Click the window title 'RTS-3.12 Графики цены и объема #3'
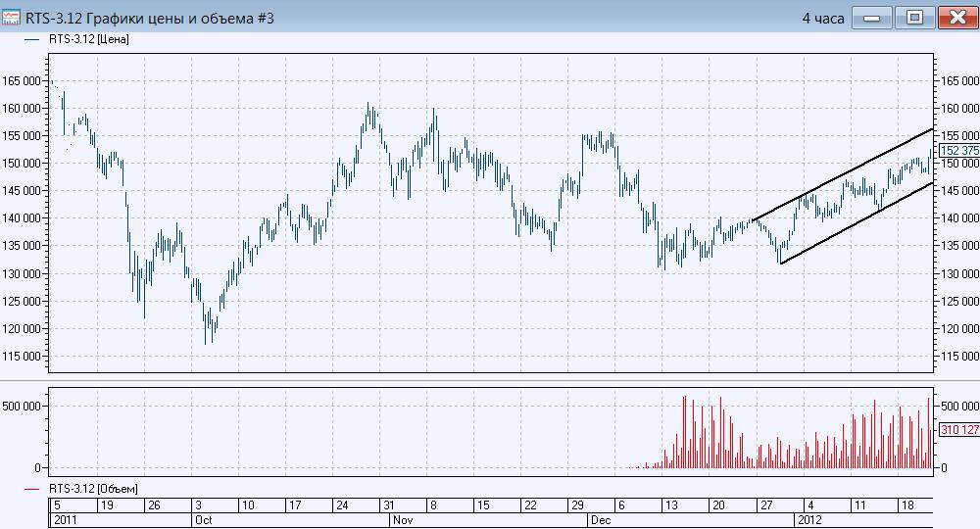The image size is (980, 529). pyautogui.click(x=149, y=18)
